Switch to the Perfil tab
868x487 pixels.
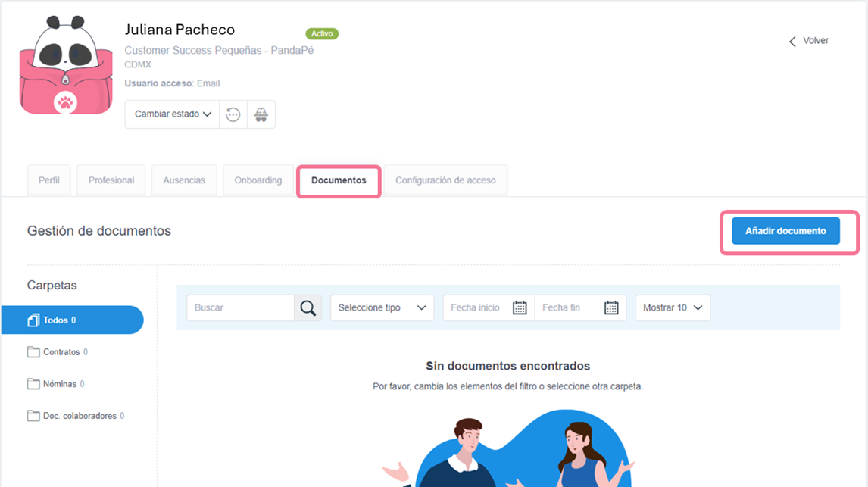[x=49, y=180]
